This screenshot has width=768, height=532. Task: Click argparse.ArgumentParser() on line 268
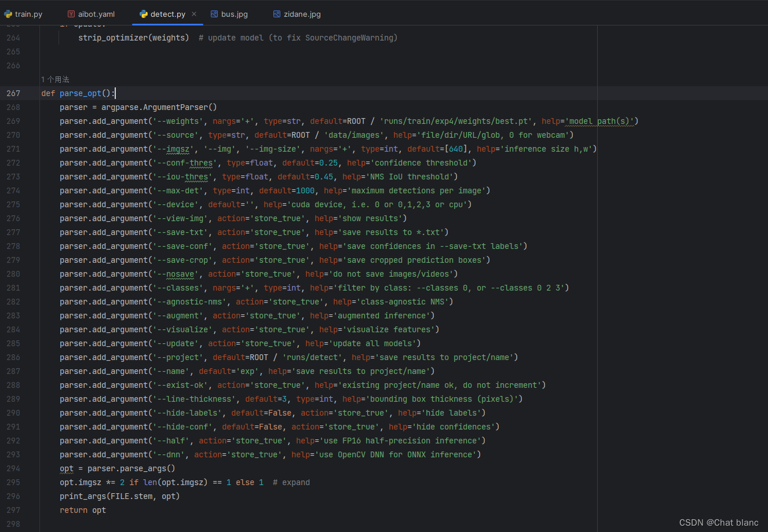point(159,107)
